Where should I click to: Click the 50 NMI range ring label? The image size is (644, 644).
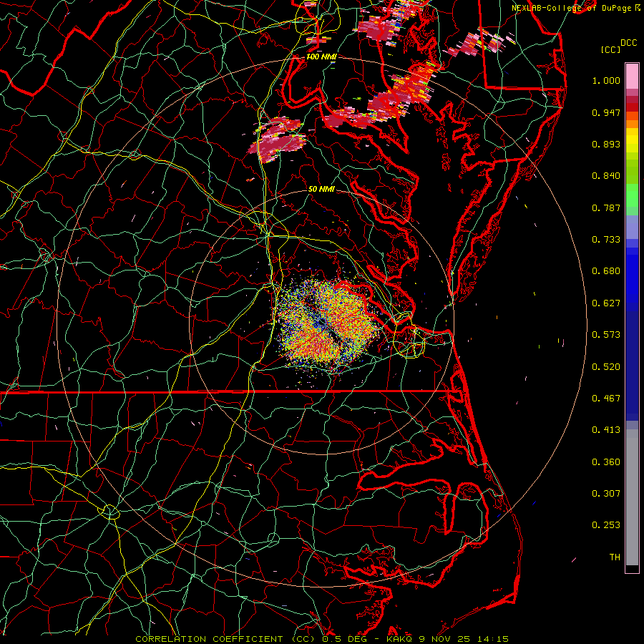321,189
